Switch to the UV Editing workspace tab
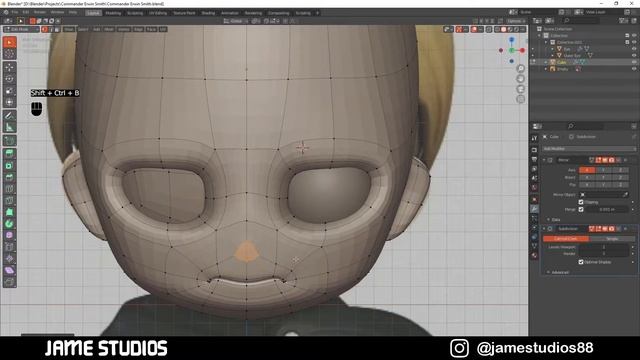The width and height of the screenshot is (640, 360). coord(158,13)
